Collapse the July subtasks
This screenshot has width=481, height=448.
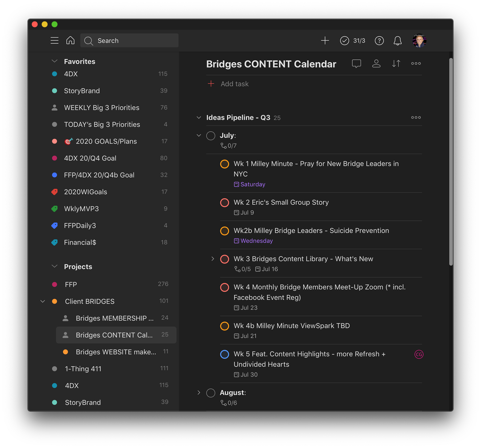[x=199, y=135]
